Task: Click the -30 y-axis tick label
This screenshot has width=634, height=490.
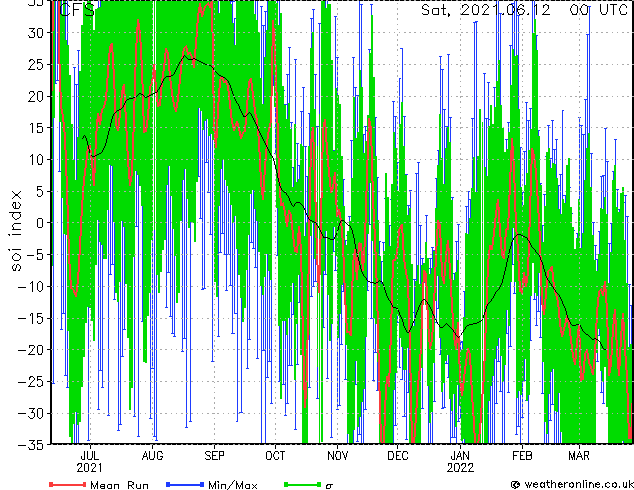Action: click(x=31, y=413)
